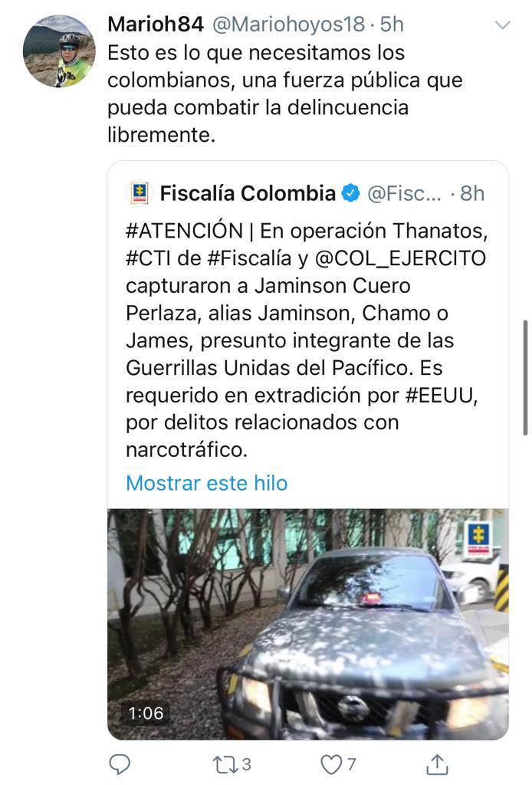The width and height of the screenshot is (532, 785).
Task: Open the #CTI hashtag
Action: click(x=149, y=258)
